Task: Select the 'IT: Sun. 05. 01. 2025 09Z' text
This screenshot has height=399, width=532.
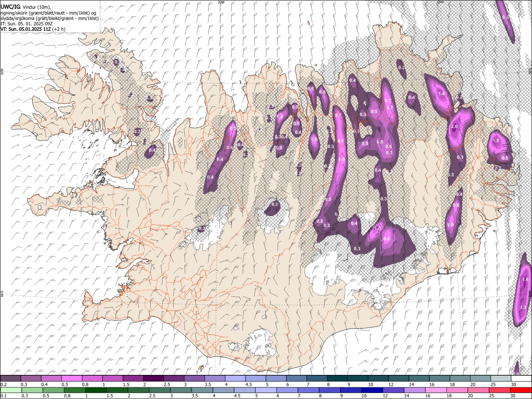Action: [27, 24]
